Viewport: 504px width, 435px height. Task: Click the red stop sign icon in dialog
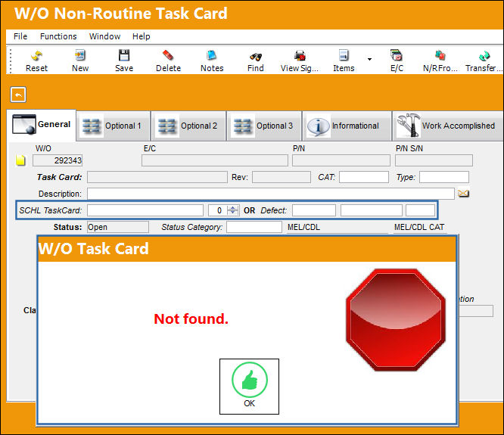tap(396, 320)
